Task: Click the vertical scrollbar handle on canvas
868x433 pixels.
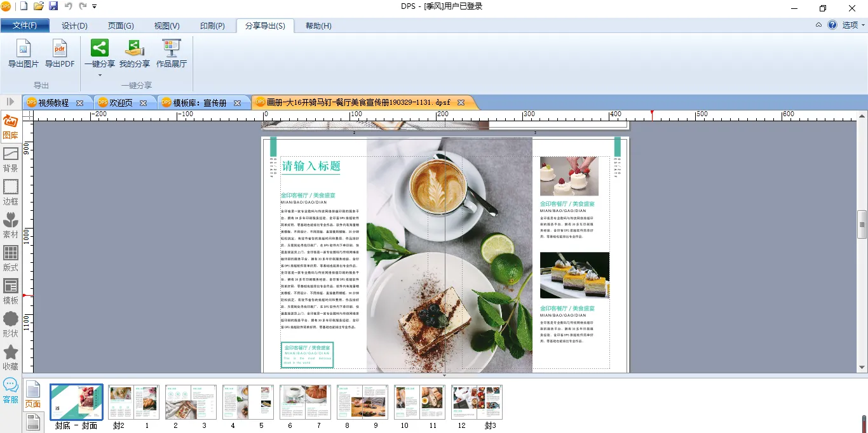Action: coord(862,224)
